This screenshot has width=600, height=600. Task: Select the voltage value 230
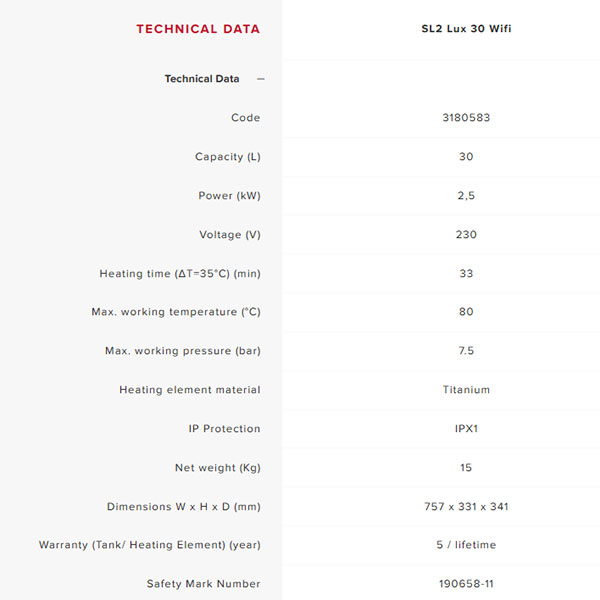[x=466, y=235]
